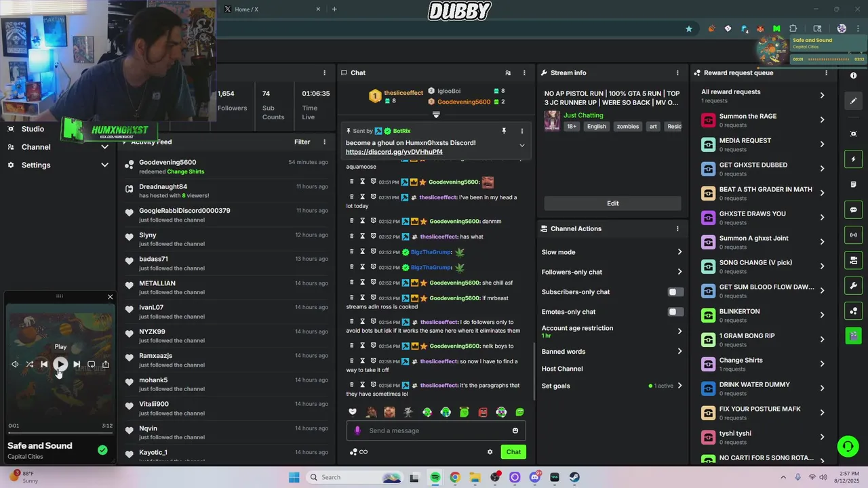This screenshot has width=868, height=488.
Task: Toggle Emotes-only chat switch
Action: (675, 312)
